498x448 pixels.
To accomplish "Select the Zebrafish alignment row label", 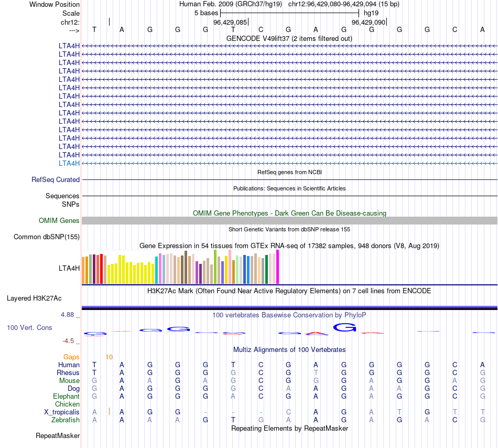I will pos(66,420).
